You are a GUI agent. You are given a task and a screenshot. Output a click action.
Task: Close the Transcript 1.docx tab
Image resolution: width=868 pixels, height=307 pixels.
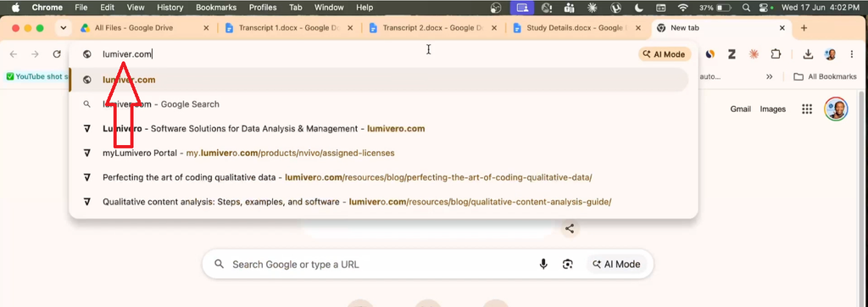point(350,28)
